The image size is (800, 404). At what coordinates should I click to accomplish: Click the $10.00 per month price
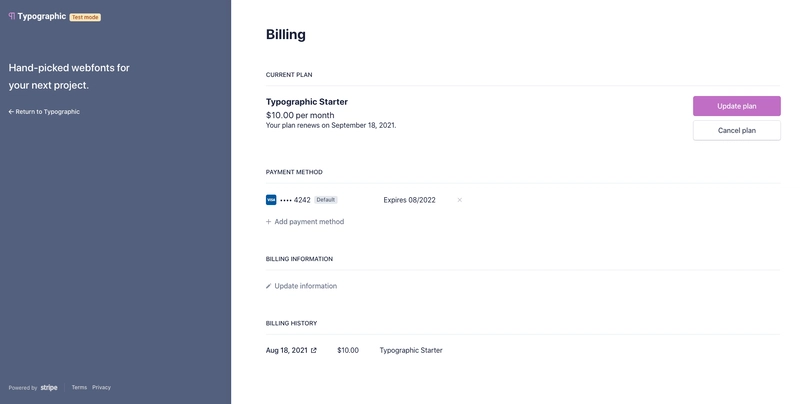tap(300, 115)
